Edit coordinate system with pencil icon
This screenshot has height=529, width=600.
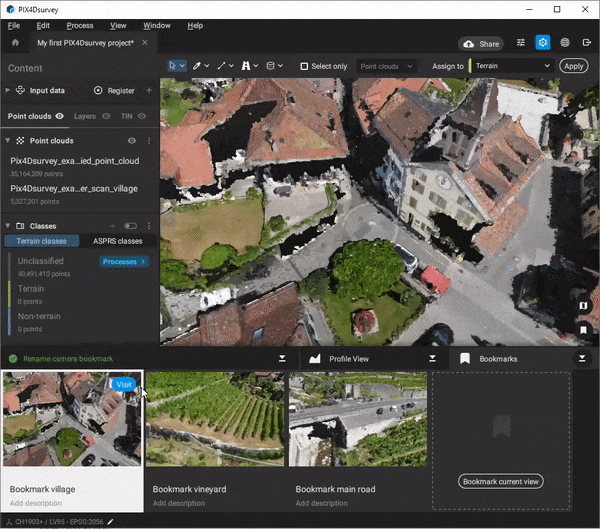click(x=111, y=521)
